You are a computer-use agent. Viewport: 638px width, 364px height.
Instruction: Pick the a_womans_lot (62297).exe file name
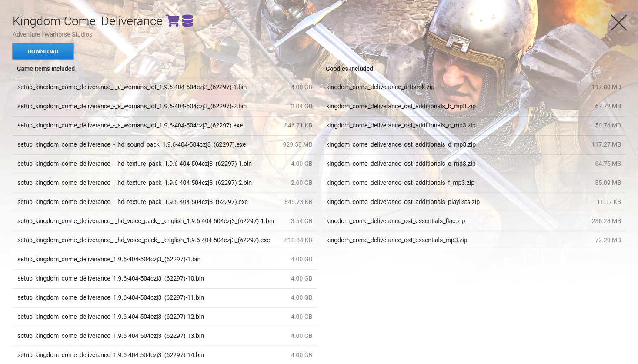pyautogui.click(x=130, y=125)
